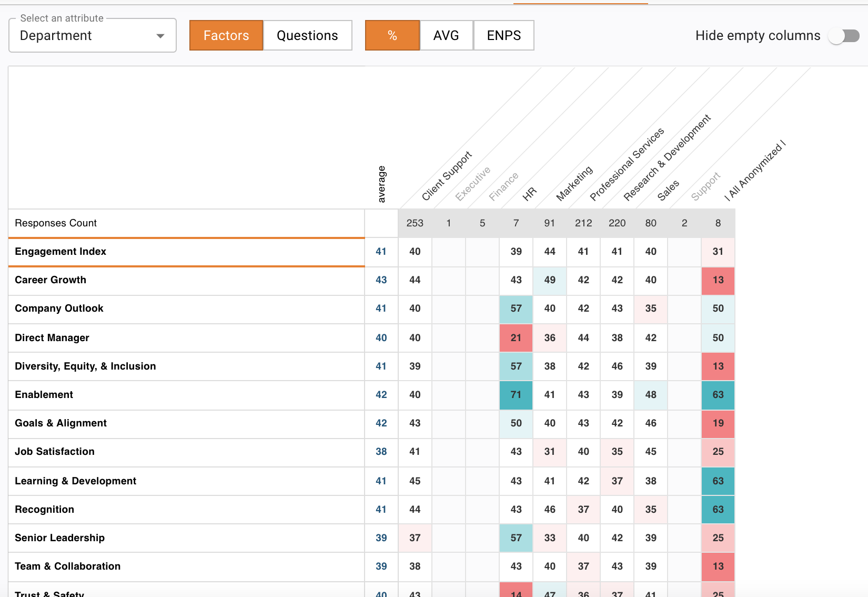This screenshot has width=868, height=597.
Task: Switch to the Questions view
Action: point(308,35)
